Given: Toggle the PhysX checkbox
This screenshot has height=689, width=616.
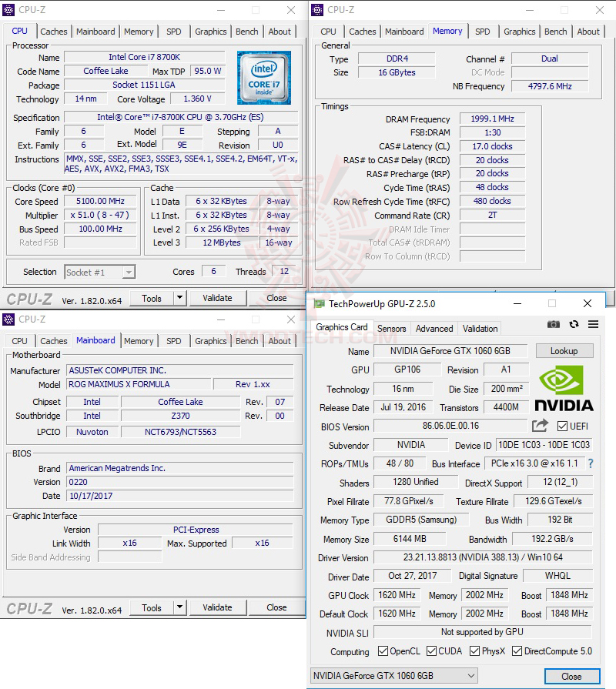Looking at the screenshot, I should point(474,651).
